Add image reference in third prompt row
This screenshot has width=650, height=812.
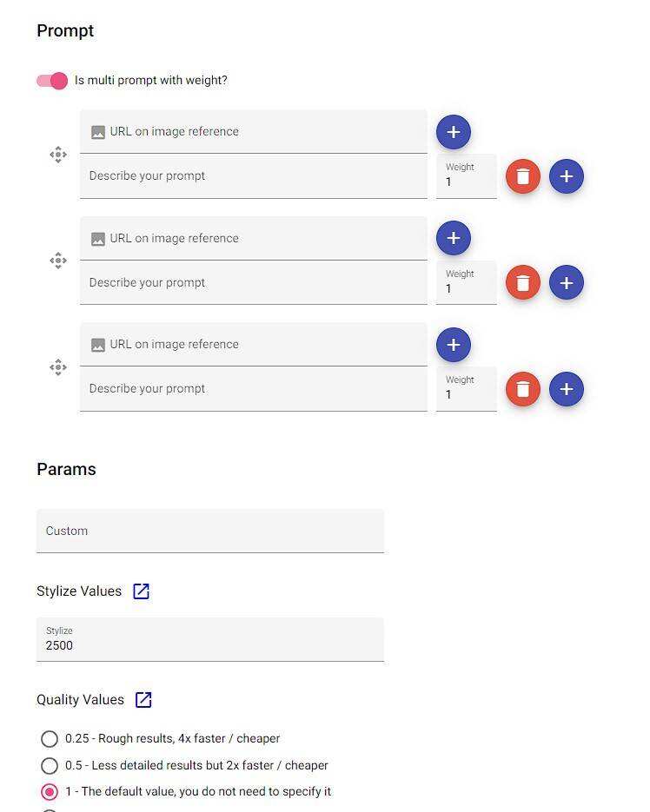(453, 345)
